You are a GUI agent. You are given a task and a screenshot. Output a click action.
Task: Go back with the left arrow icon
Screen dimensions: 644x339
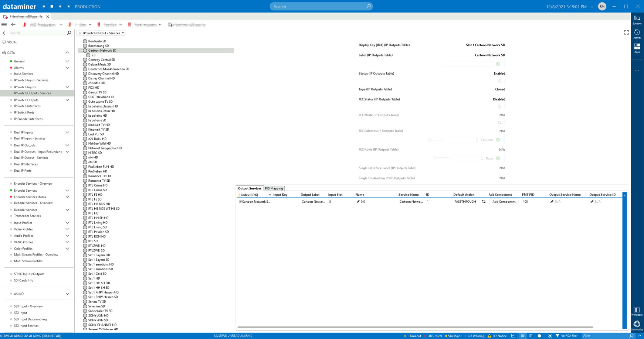pyautogui.click(x=13, y=24)
